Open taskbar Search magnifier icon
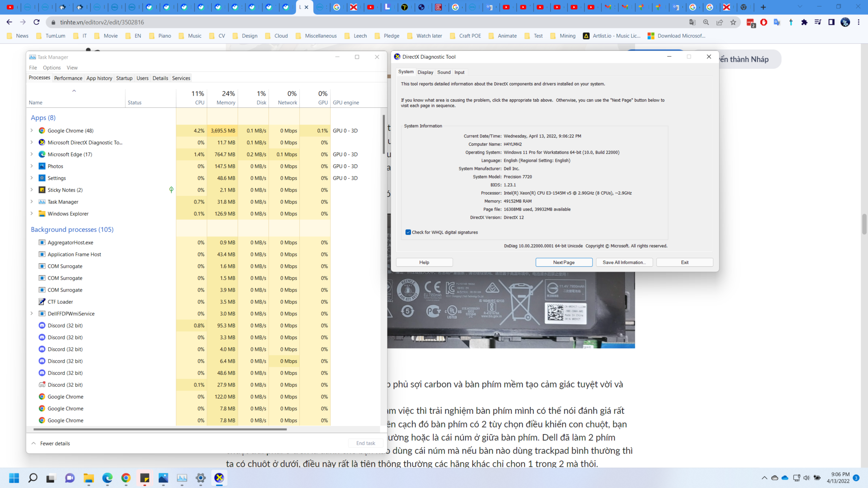The height and width of the screenshot is (488, 868). point(33,478)
